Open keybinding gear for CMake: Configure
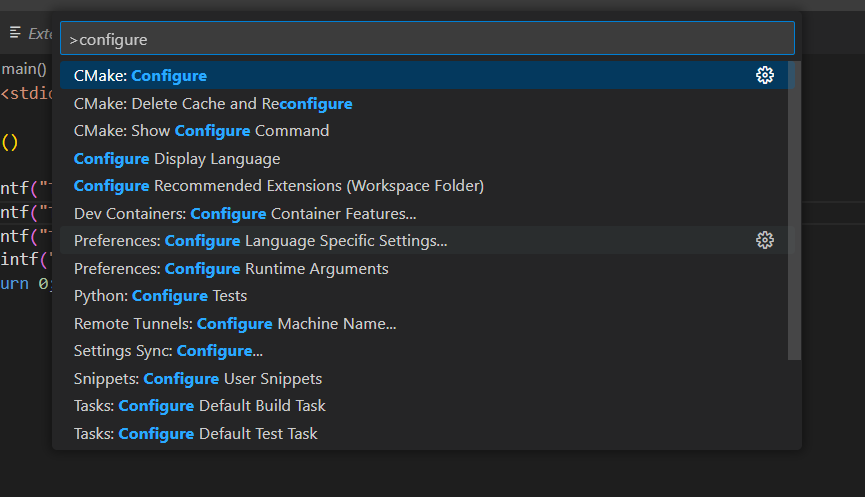 765,75
